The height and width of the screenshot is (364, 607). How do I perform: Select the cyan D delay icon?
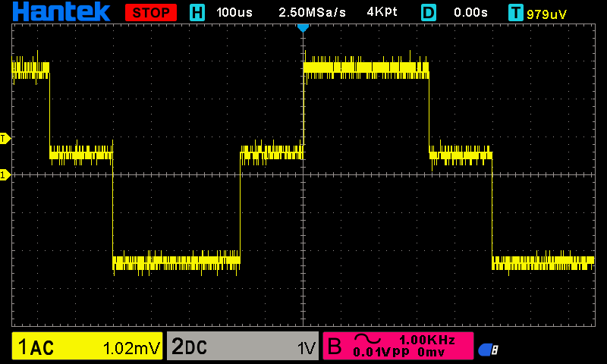pos(429,12)
